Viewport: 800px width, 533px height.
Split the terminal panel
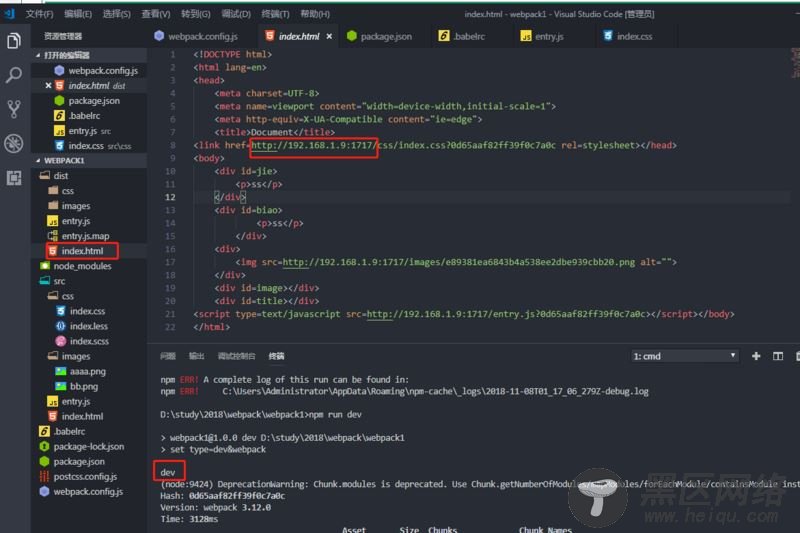(778, 356)
